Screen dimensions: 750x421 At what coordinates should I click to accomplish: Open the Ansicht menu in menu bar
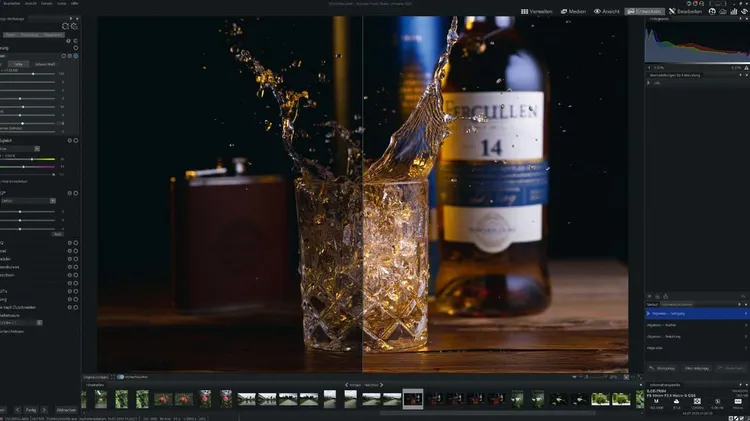click(33, 3)
